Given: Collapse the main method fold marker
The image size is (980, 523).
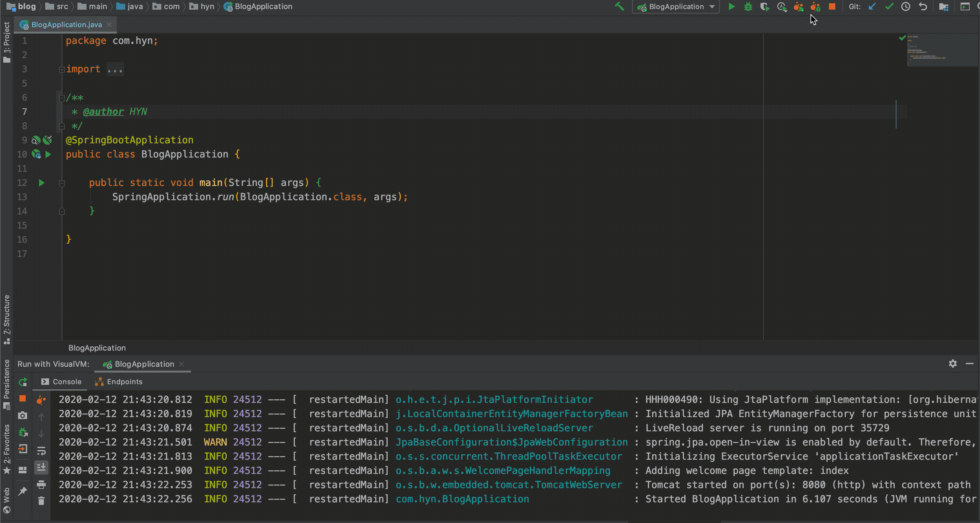Looking at the screenshot, I should point(62,183).
